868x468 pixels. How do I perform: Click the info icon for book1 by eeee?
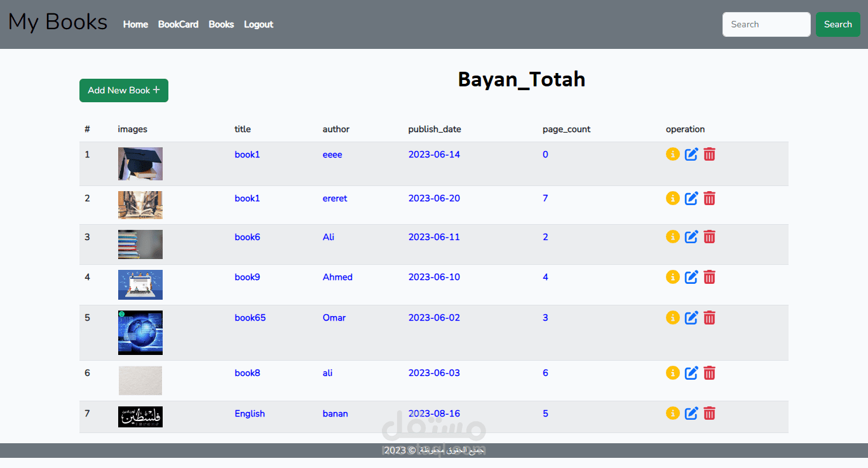[x=673, y=154]
